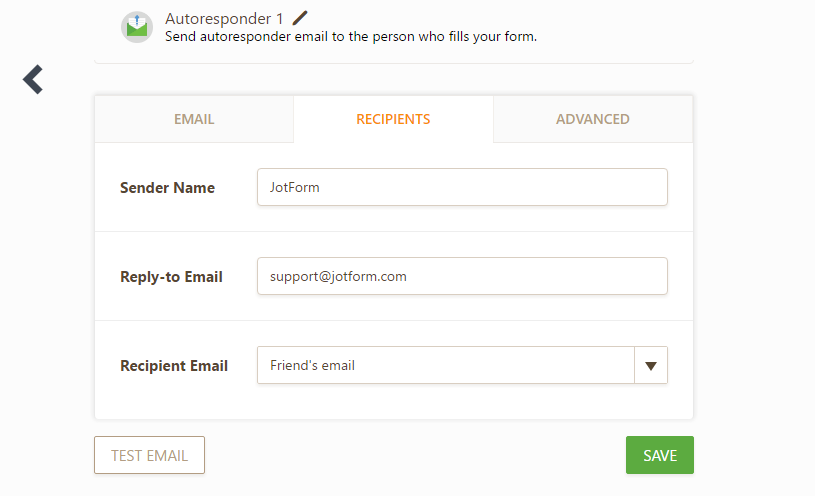The image size is (815, 496).
Task: Open the ADVANCED tab
Action: tap(593, 119)
